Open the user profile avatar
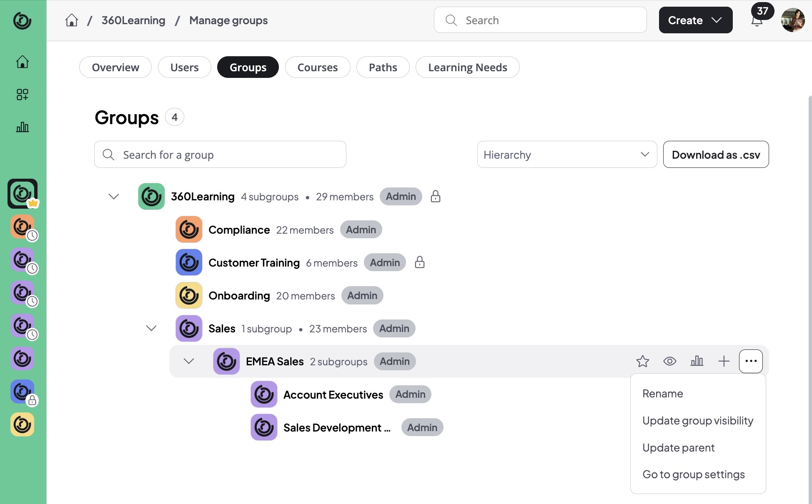Screen dimensions: 812x504 (x=793, y=20)
